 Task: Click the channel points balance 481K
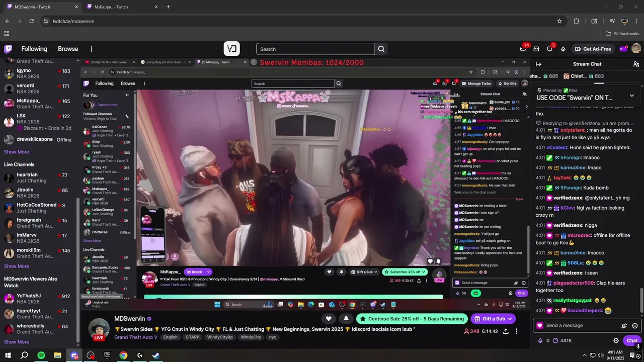pyautogui.click(x=562, y=340)
